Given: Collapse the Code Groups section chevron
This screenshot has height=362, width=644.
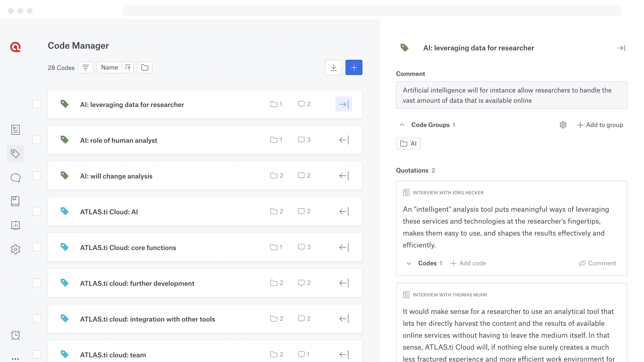Looking at the screenshot, I should [x=402, y=125].
